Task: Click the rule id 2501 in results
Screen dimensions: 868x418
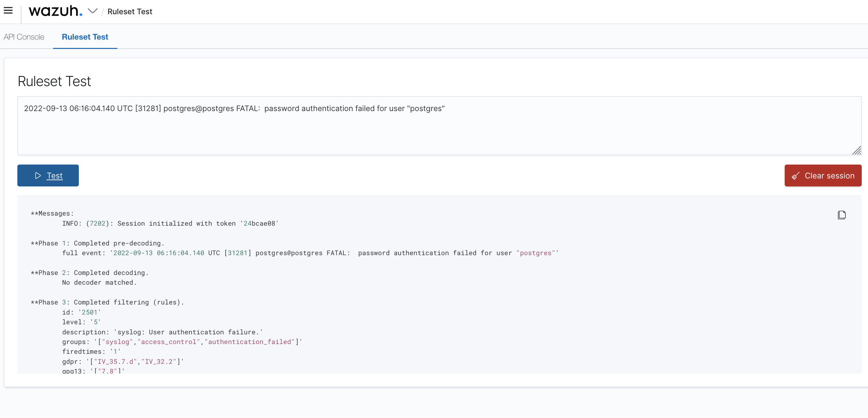Action: point(90,312)
